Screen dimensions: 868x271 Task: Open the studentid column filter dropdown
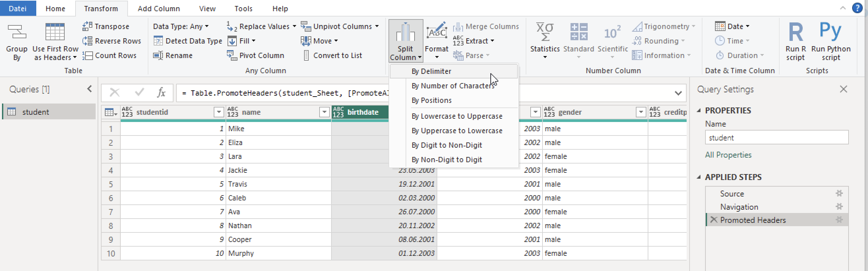pyautogui.click(x=219, y=112)
